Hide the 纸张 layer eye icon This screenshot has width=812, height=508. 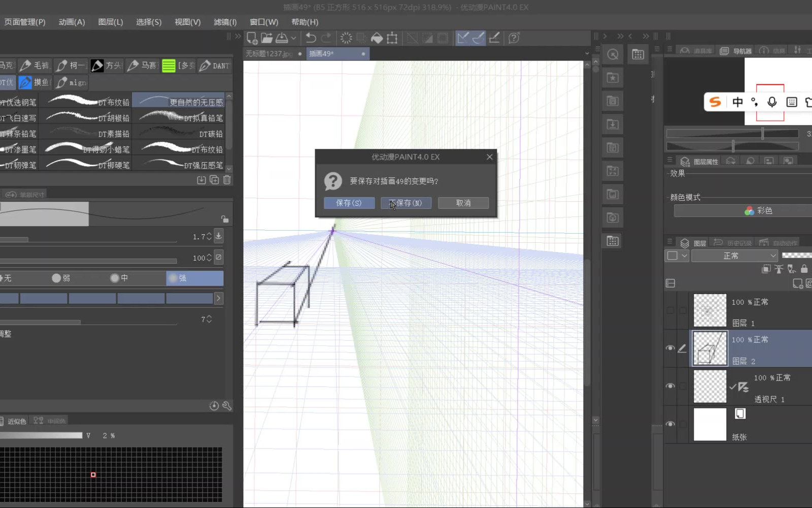click(x=670, y=424)
